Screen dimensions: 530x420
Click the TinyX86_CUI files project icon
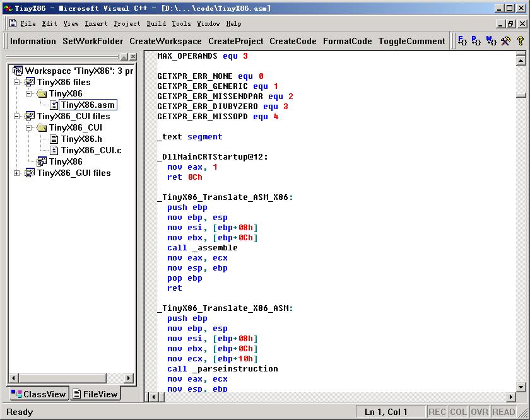30,116
